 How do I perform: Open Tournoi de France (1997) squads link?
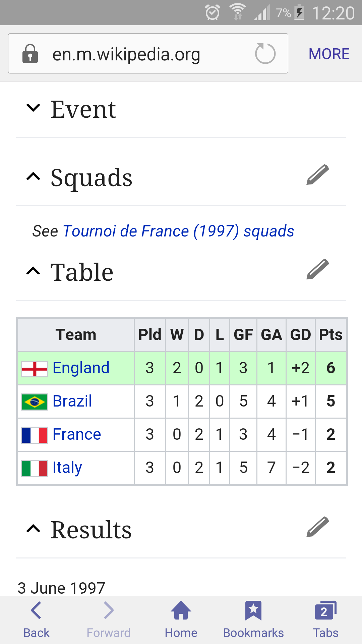pyautogui.click(x=178, y=231)
